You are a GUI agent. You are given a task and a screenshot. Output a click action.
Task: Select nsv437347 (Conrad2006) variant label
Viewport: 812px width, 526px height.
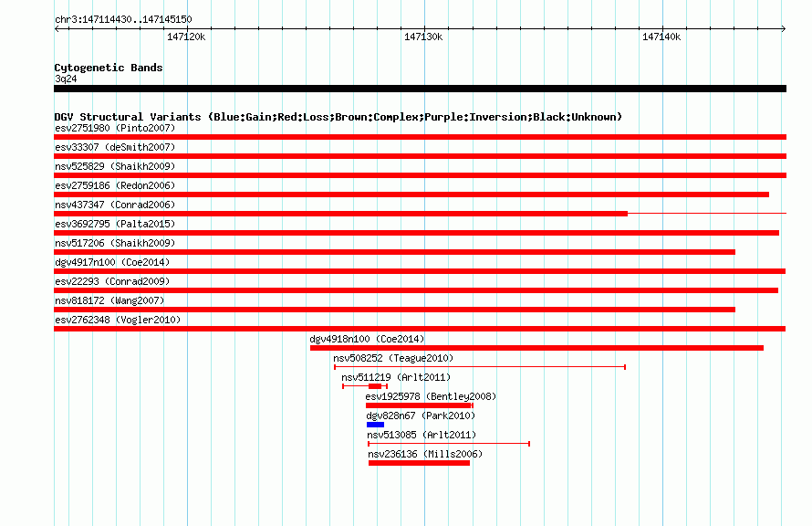(115, 205)
